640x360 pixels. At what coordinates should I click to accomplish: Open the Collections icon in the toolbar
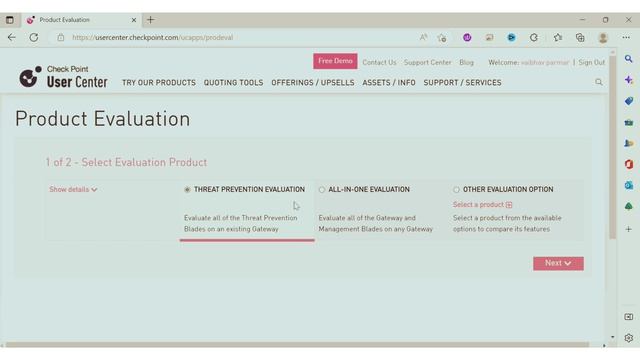pos(580,38)
